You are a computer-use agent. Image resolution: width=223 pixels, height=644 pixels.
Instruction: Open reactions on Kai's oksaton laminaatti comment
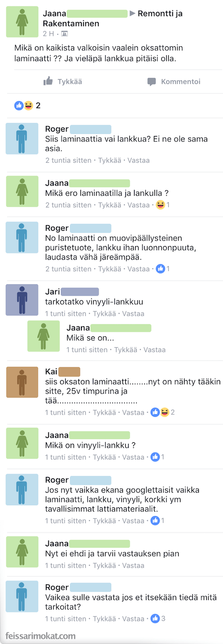click(x=163, y=412)
